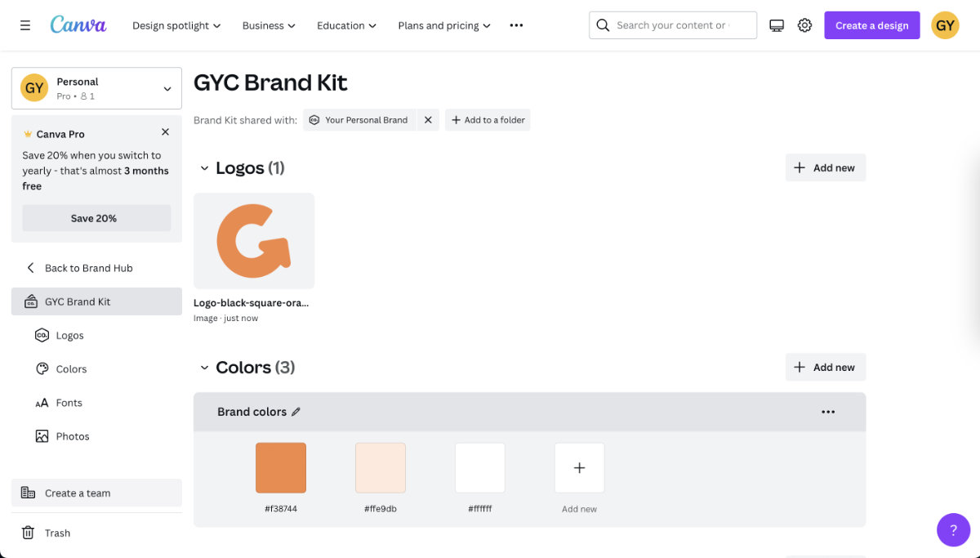The image size is (980, 558).
Task: Click the GYC Brand Kit briefcase icon
Action: tap(30, 301)
